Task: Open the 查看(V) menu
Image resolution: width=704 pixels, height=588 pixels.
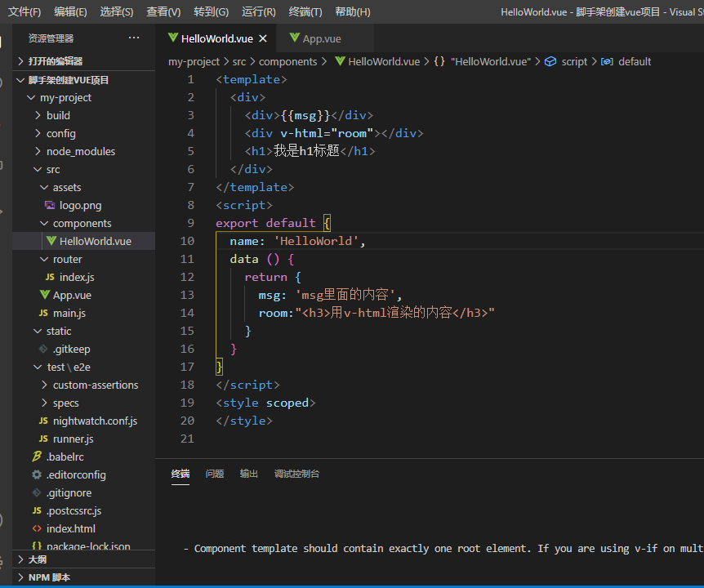Action: point(163,11)
